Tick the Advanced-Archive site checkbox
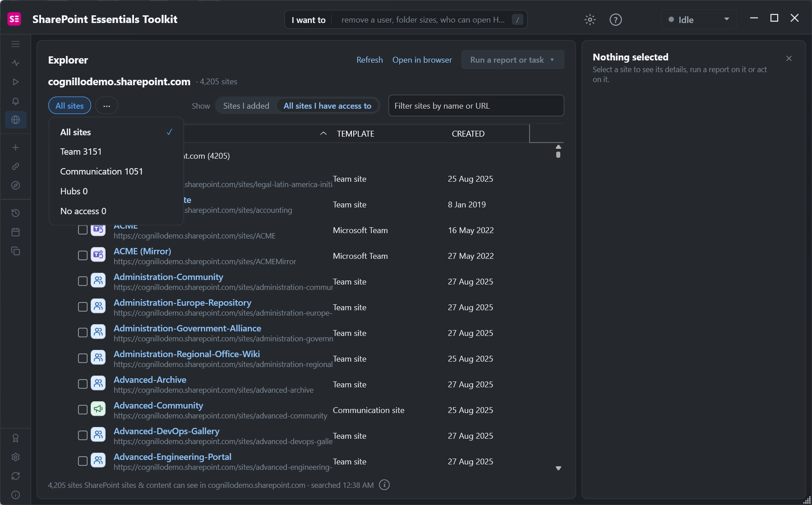The image size is (812, 505). [83, 384]
